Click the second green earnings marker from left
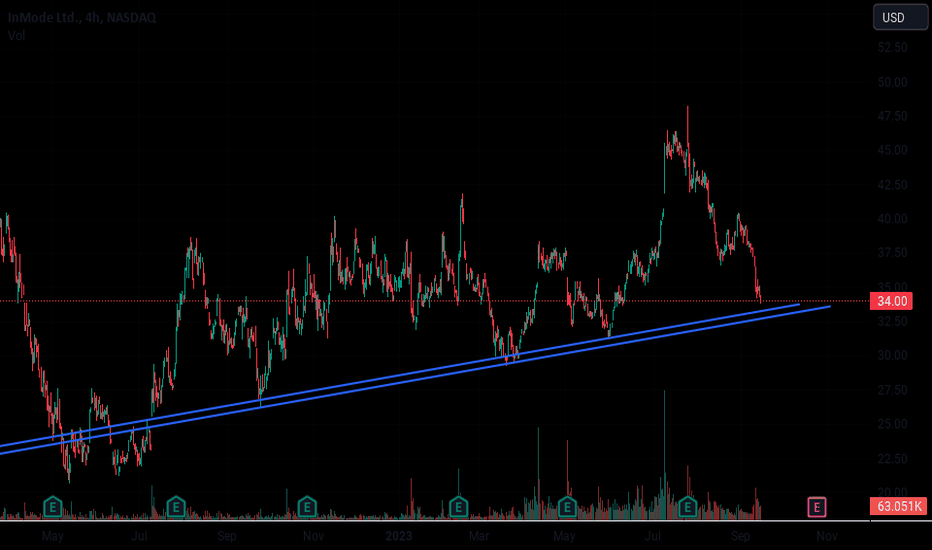The image size is (932, 550). [x=176, y=507]
